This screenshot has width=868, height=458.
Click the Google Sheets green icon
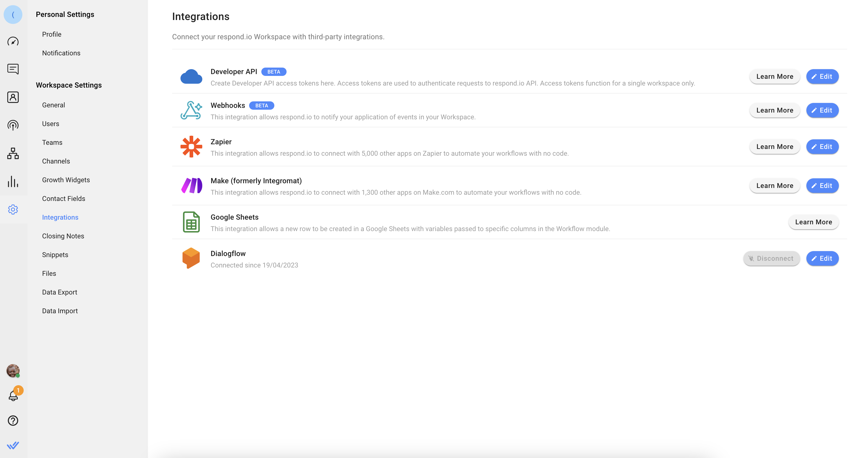(191, 222)
